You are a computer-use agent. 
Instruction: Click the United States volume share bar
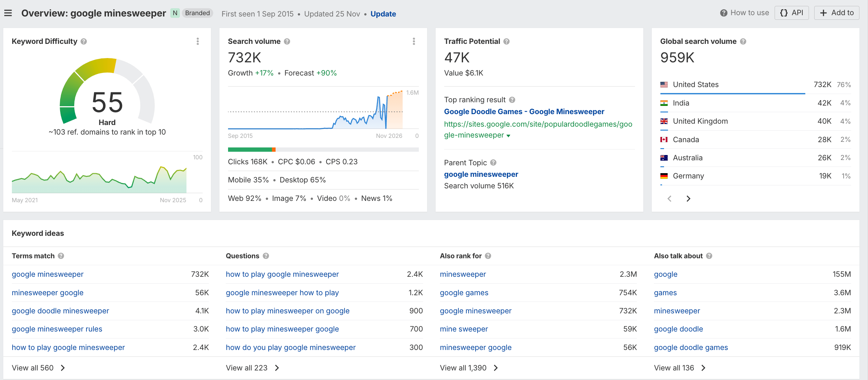click(733, 94)
